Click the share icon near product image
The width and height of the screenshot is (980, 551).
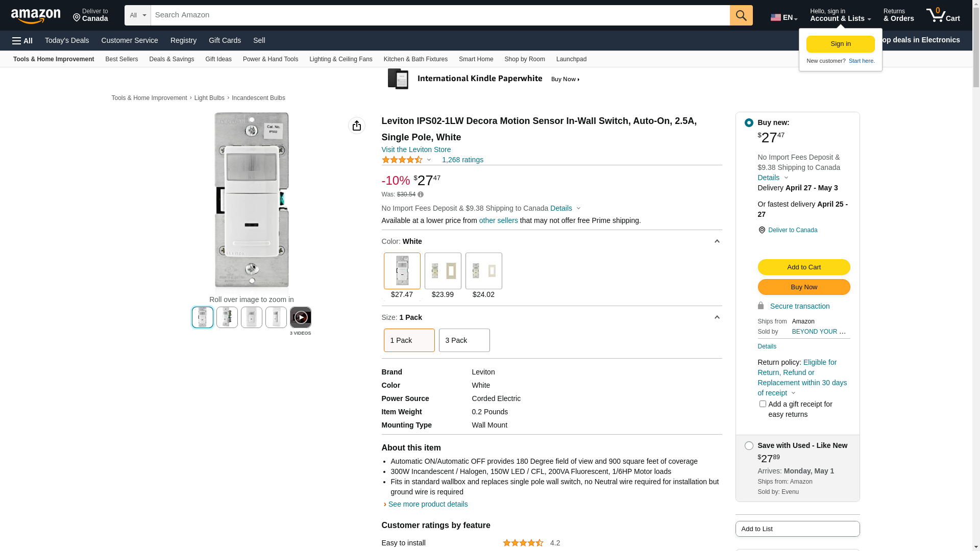(x=356, y=126)
